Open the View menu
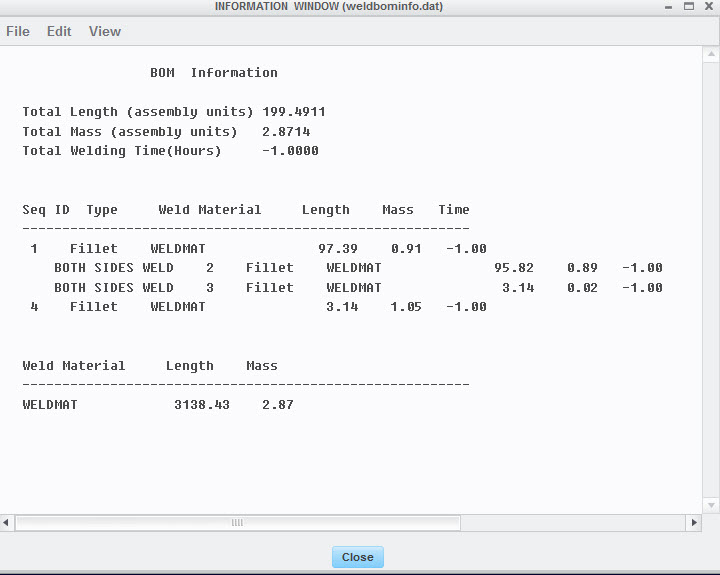The image size is (720, 575). [105, 31]
